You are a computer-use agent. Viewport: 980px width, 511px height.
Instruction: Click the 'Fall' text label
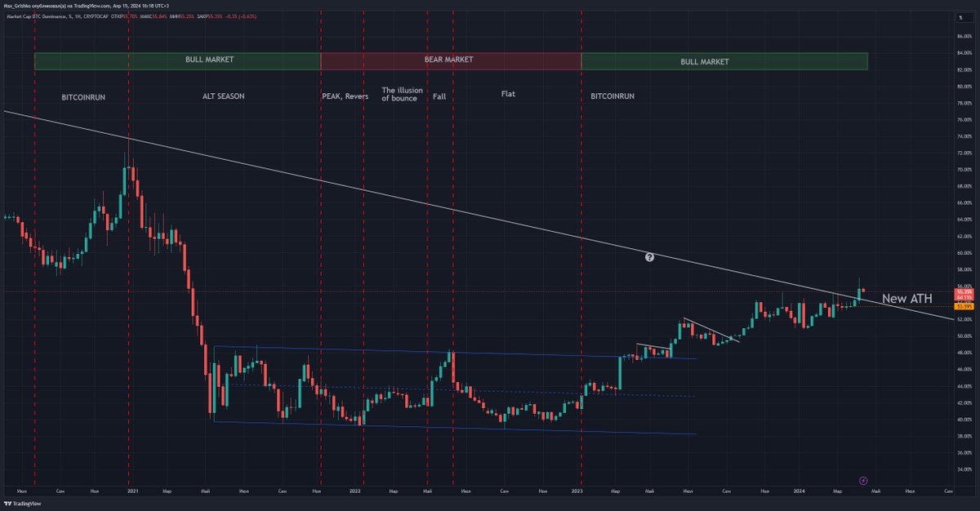[439, 96]
